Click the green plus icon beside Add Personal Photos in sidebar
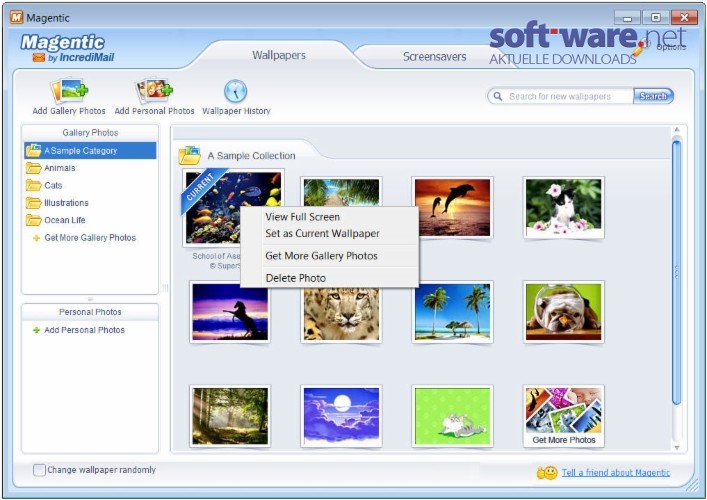The image size is (707, 500). 37,330
